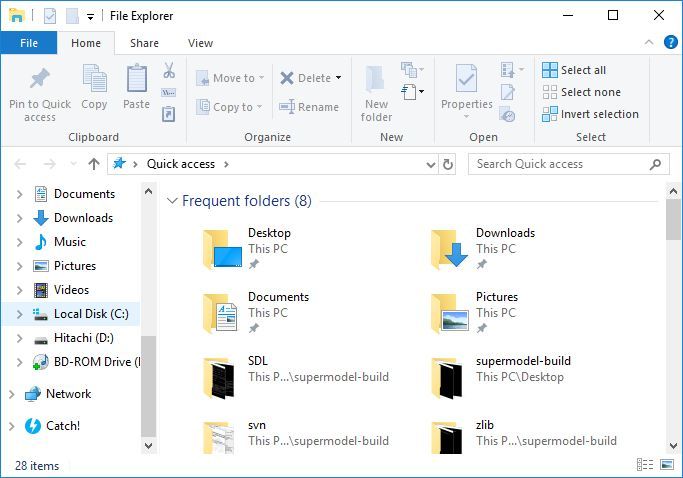Click the Cut scissors icon
Screen dimensions: 683x478
169,70
